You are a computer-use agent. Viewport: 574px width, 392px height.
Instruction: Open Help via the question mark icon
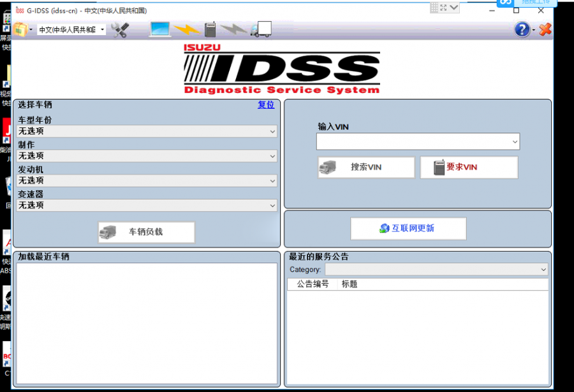pos(522,29)
